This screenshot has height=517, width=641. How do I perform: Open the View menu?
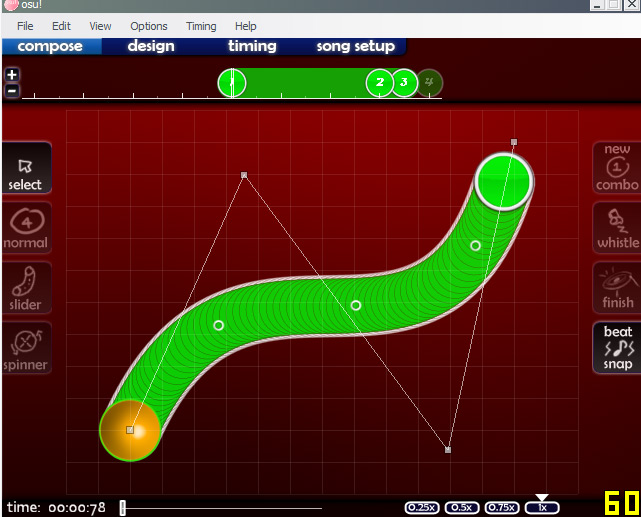coord(100,26)
